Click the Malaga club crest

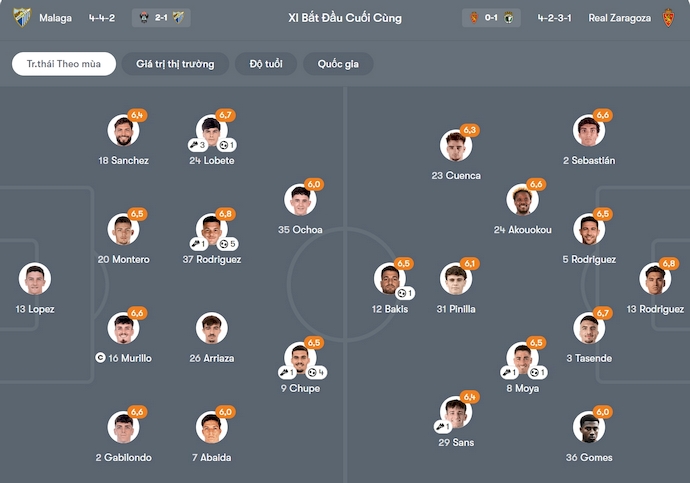coord(22,18)
